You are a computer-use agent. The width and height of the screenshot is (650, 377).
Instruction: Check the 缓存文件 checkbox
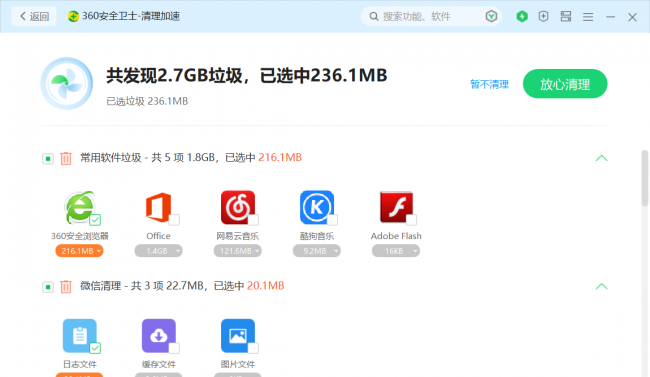click(174, 348)
